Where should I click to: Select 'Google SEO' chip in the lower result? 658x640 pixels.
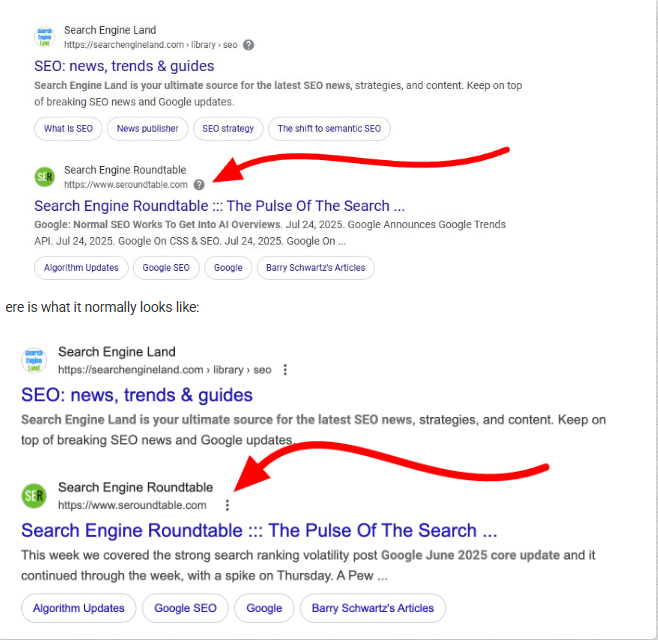[x=186, y=608]
